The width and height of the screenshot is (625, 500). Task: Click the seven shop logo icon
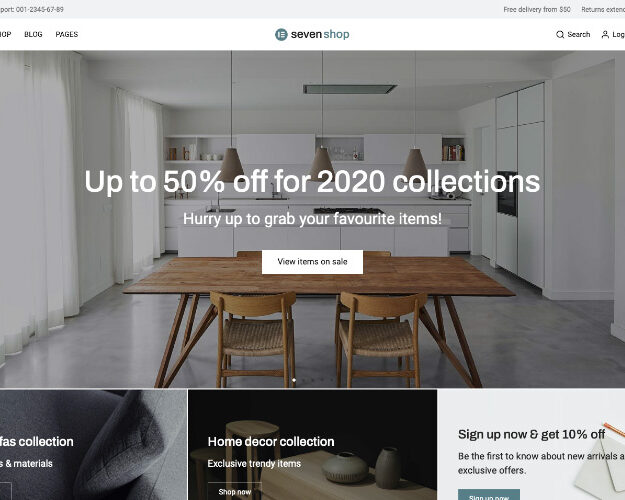pos(281,35)
